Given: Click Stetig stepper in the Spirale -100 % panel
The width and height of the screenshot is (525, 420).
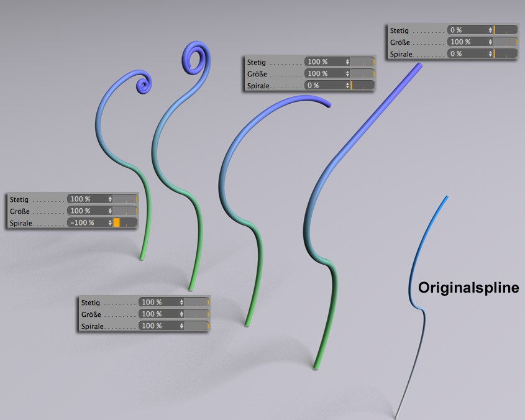Looking at the screenshot, I should (110, 199).
